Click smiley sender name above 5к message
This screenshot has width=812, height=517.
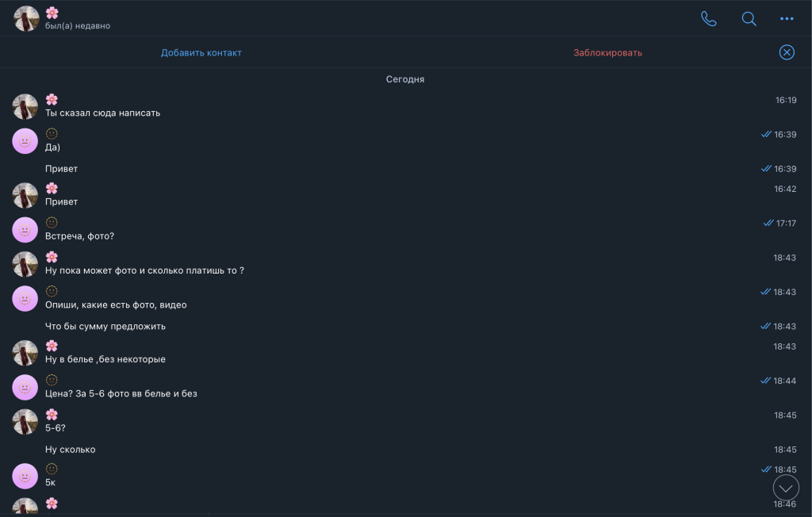(52, 469)
